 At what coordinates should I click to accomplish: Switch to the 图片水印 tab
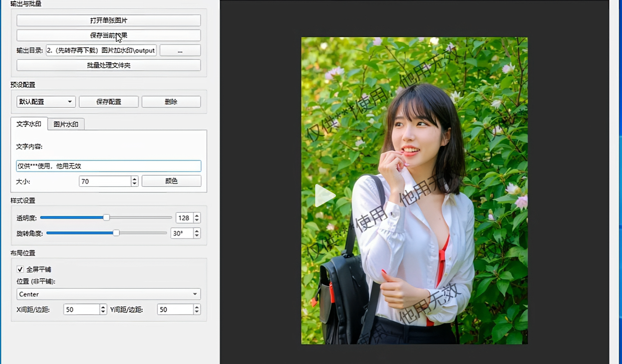tap(66, 124)
